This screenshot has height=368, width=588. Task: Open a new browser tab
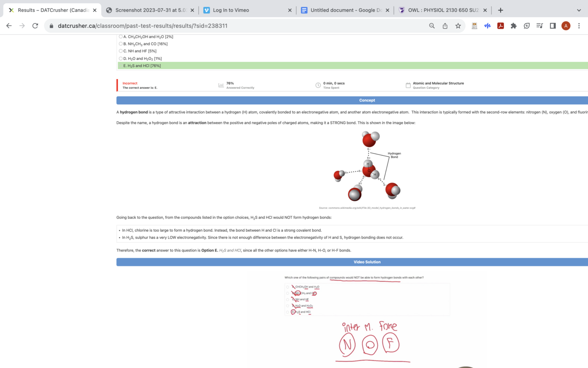click(x=500, y=10)
